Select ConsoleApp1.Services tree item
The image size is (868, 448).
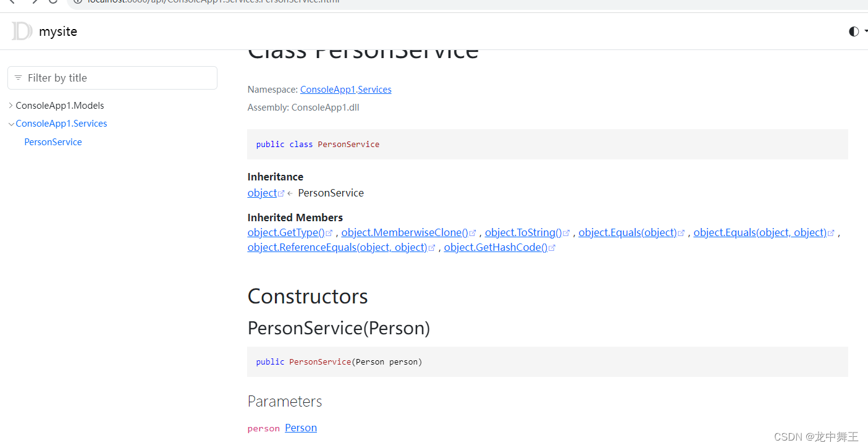pyautogui.click(x=61, y=124)
